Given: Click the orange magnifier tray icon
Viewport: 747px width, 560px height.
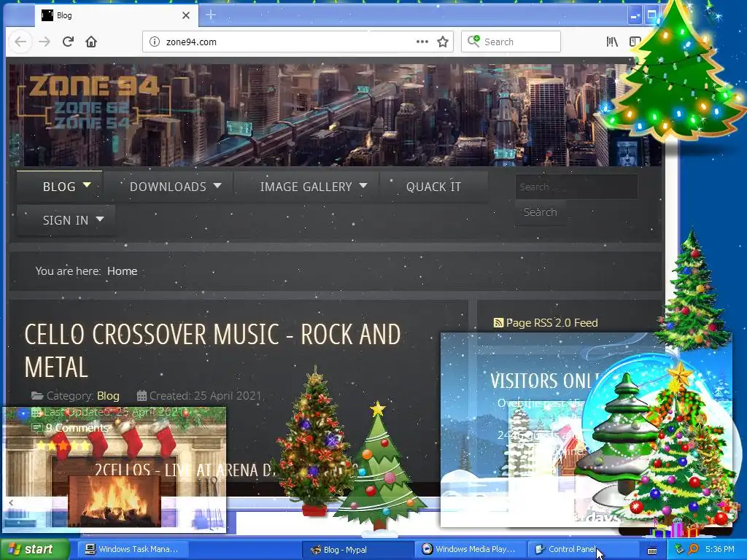Looking at the screenshot, I should pos(693,549).
